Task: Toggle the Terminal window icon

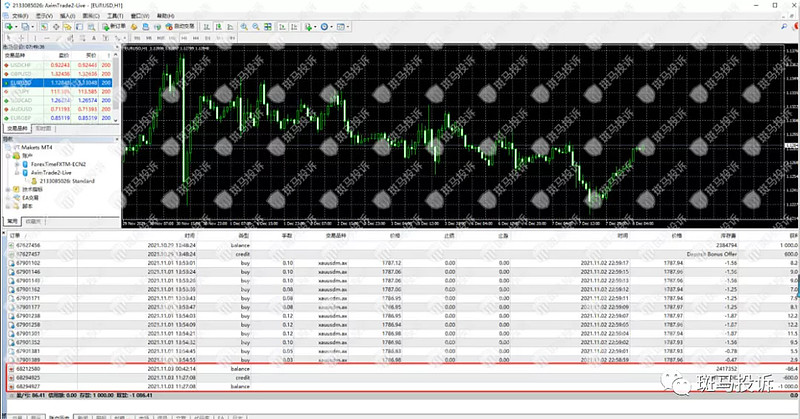Action: click(x=79, y=27)
